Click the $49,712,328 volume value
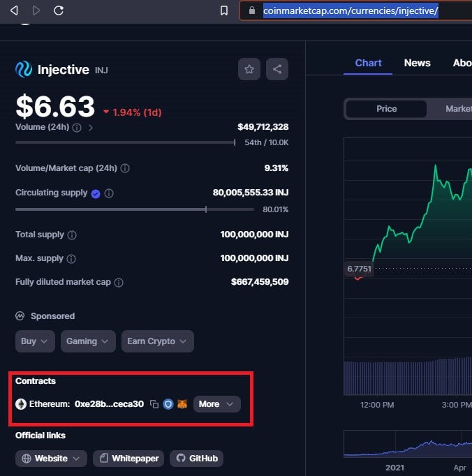 (x=263, y=127)
